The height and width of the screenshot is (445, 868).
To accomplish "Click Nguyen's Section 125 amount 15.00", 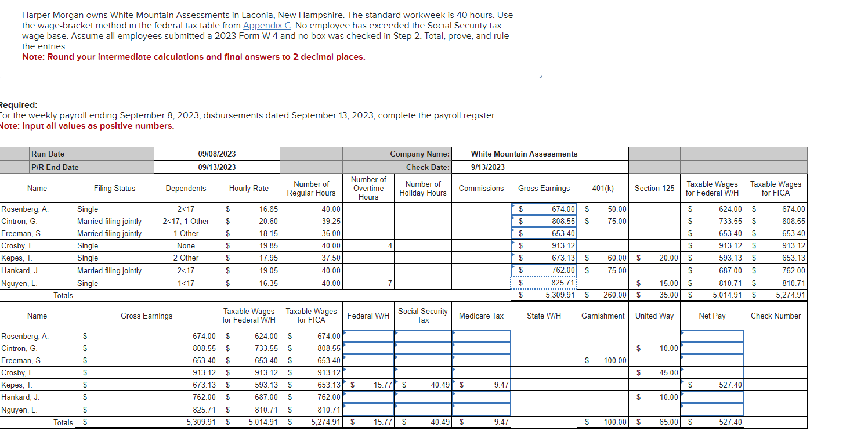I will point(654,283).
